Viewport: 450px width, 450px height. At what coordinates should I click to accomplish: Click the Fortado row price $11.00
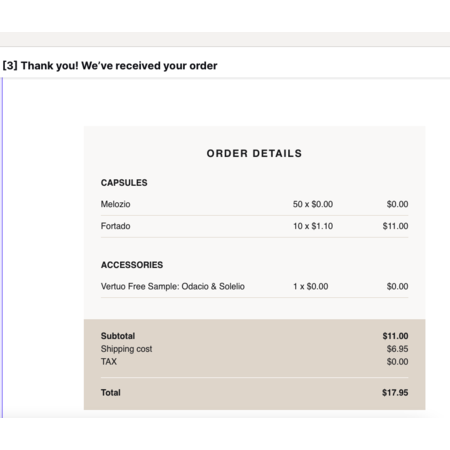[395, 226]
